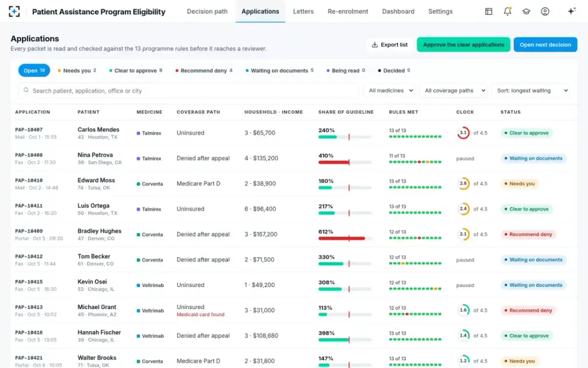
Task: Change the Sort: longest waiting dropdown
Action: 531,91
